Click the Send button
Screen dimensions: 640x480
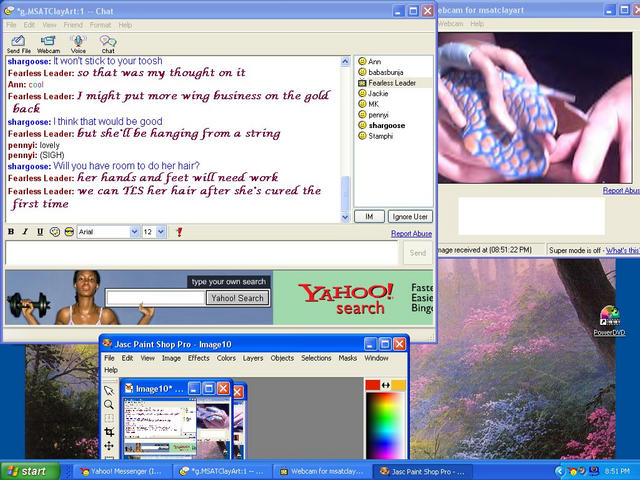[418, 253]
